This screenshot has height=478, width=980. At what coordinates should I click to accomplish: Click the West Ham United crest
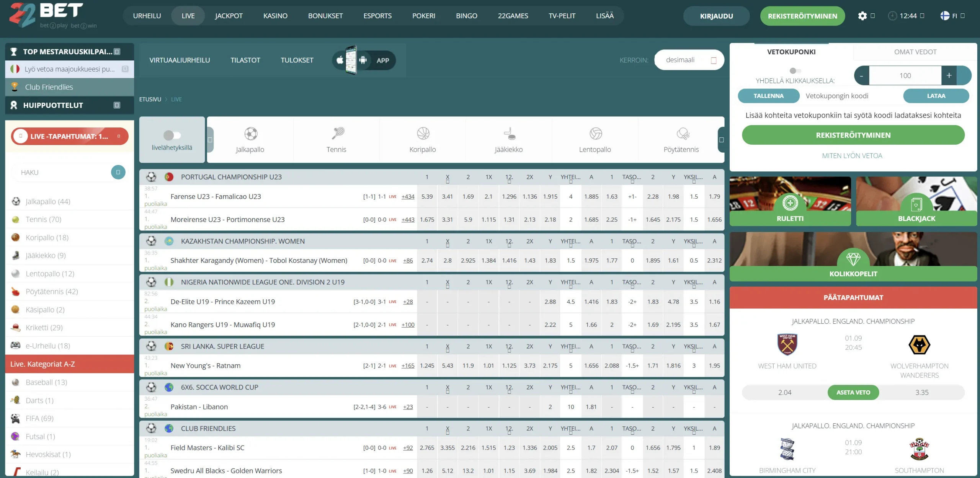(x=787, y=344)
